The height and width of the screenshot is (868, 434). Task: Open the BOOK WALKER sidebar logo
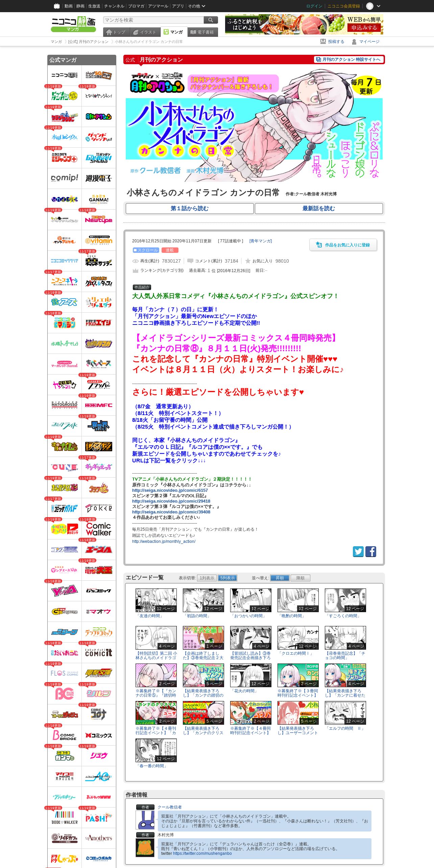pos(65,817)
